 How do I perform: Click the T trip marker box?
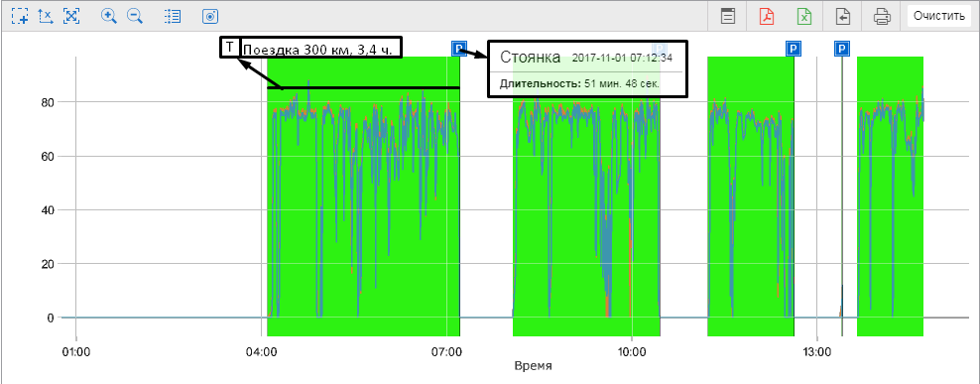229,48
